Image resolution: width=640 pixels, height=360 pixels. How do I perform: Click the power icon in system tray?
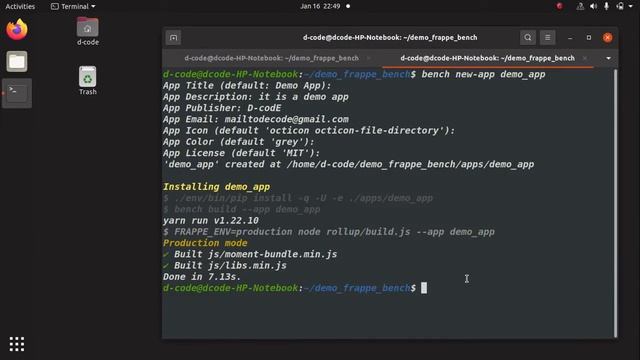620,6
